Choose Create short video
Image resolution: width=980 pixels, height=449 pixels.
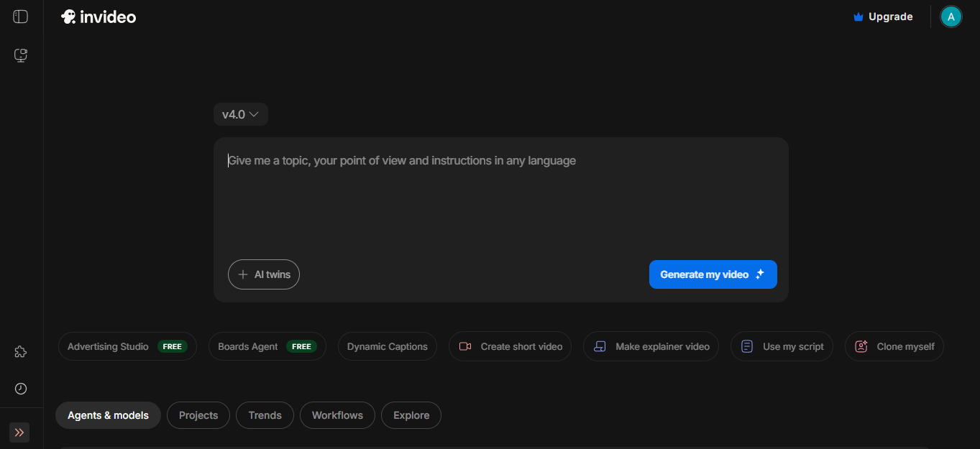click(510, 346)
